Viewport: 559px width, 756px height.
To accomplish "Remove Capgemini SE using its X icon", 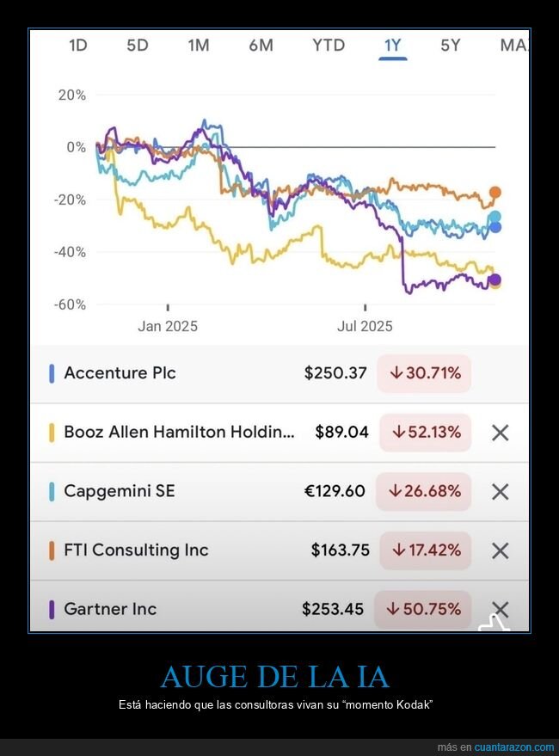I will click(x=500, y=491).
